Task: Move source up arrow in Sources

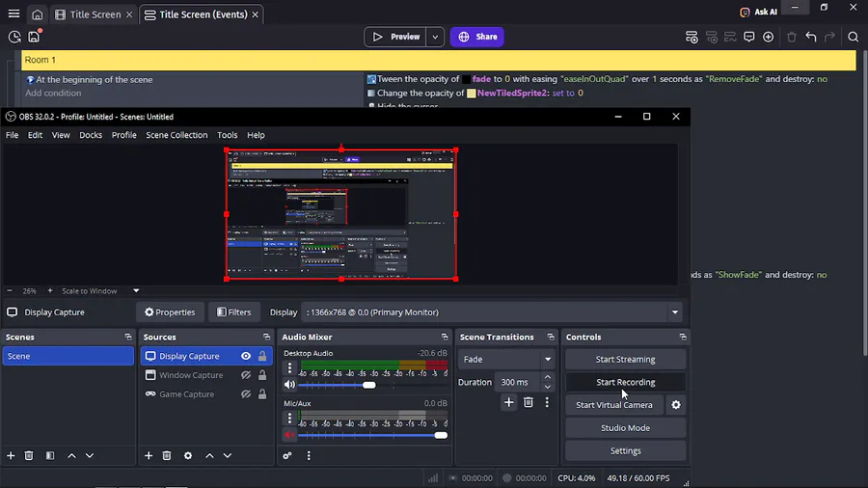Action: 209,455
